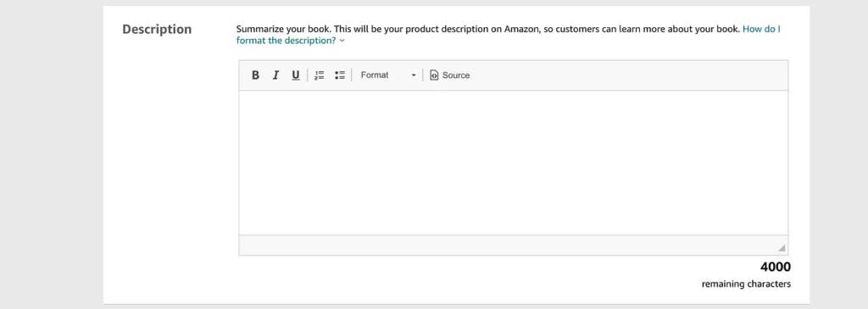The height and width of the screenshot is (309, 868).
Task: Click the editor's bottom status bar
Action: (x=513, y=246)
